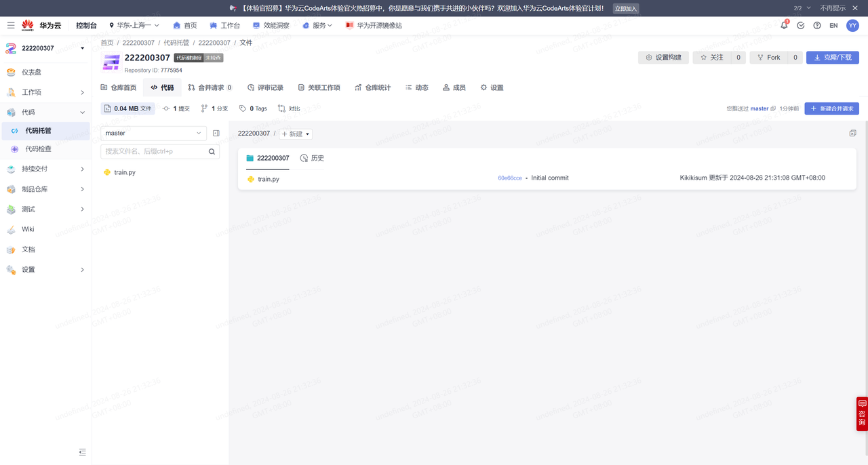Open the 仓库首页 tab
Screen dimensions: 868x465
pos(118,87)
